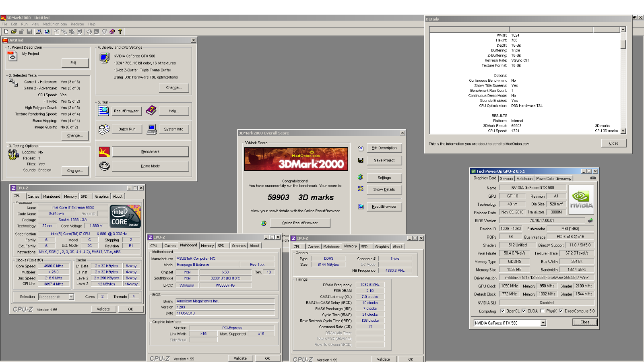Click Validate in CPU-Z processor window

[103, 309]
